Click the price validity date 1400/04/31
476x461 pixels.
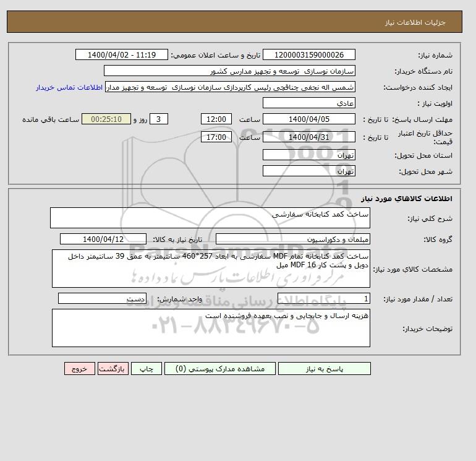click(309, 137)
